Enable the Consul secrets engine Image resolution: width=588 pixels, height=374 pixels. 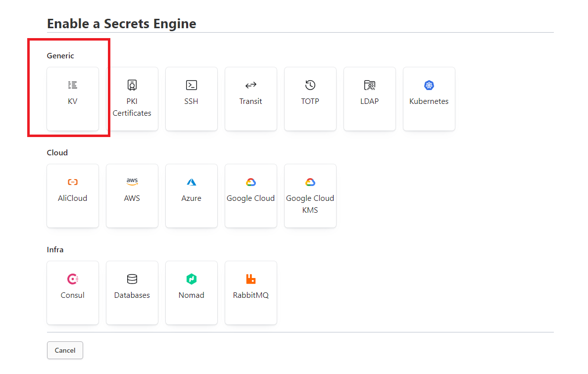pyautogui.click(x=73, y=292)
